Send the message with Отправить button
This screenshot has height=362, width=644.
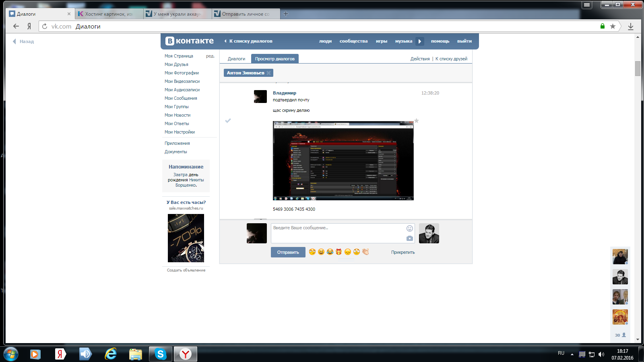(288, 252)
